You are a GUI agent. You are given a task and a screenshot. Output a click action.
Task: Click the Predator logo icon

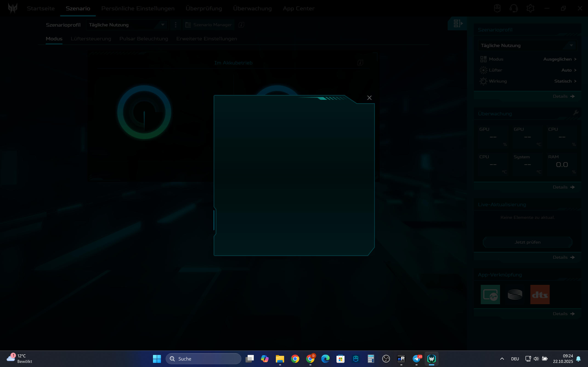point(13,8)
